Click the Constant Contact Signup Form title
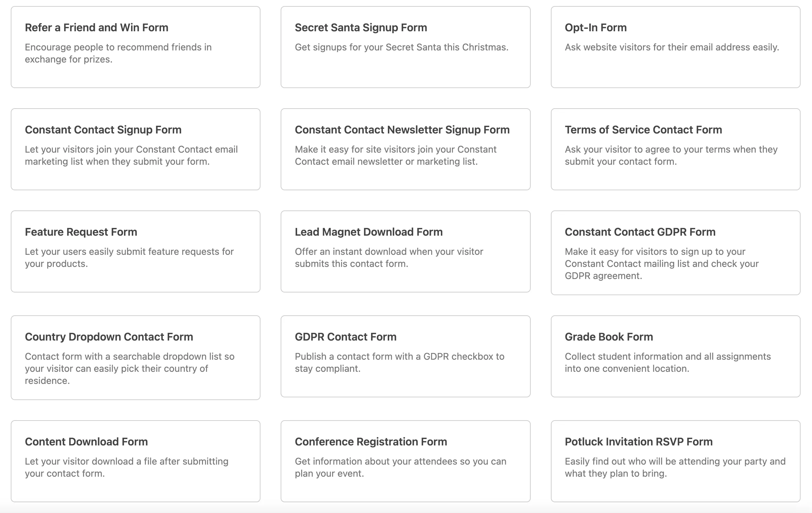The height and width of the screenshot is (513, 812). [x=103, y=130]
